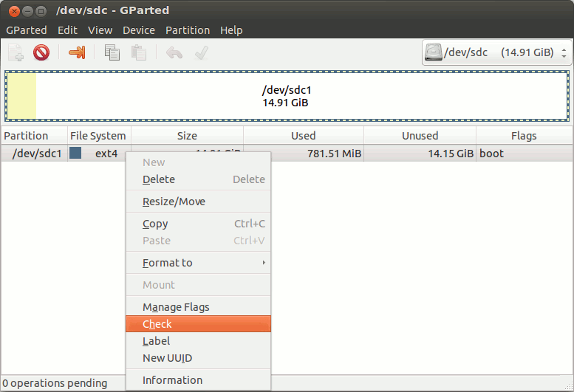Choose Delete from the context menu

(x=198, y=179)
